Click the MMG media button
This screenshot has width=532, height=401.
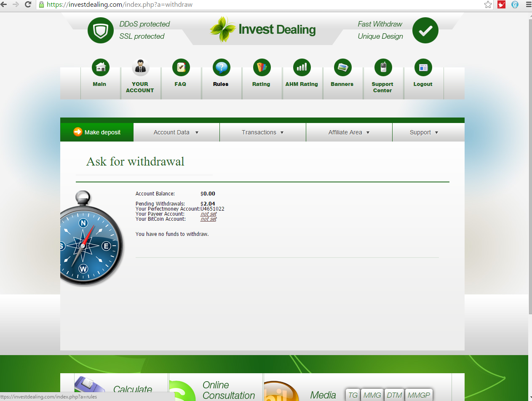pos(372,395)
